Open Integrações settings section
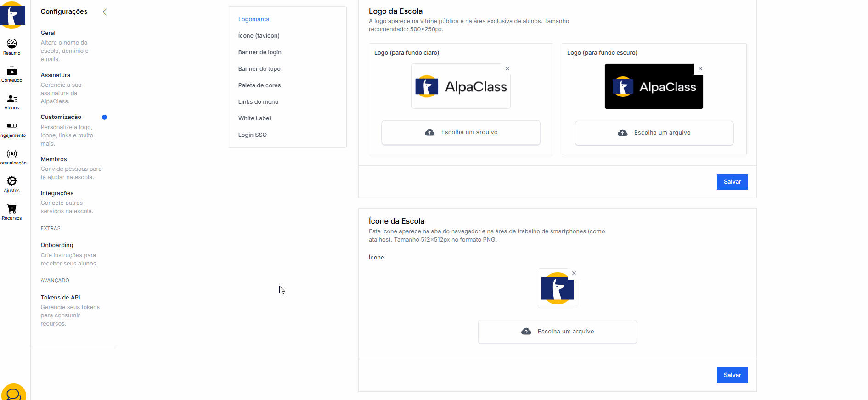The width and height of the screenshot is (868, 400). [57, 193]
